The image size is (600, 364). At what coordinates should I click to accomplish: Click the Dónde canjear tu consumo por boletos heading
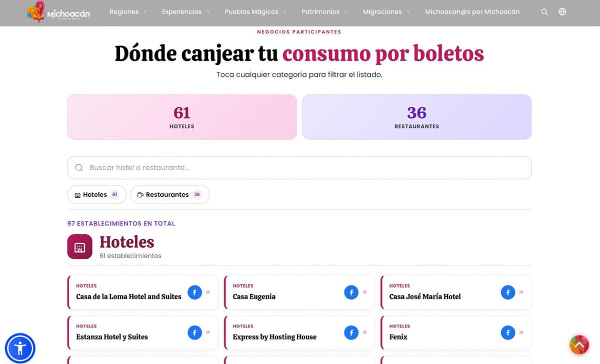(x=299, y=54)
